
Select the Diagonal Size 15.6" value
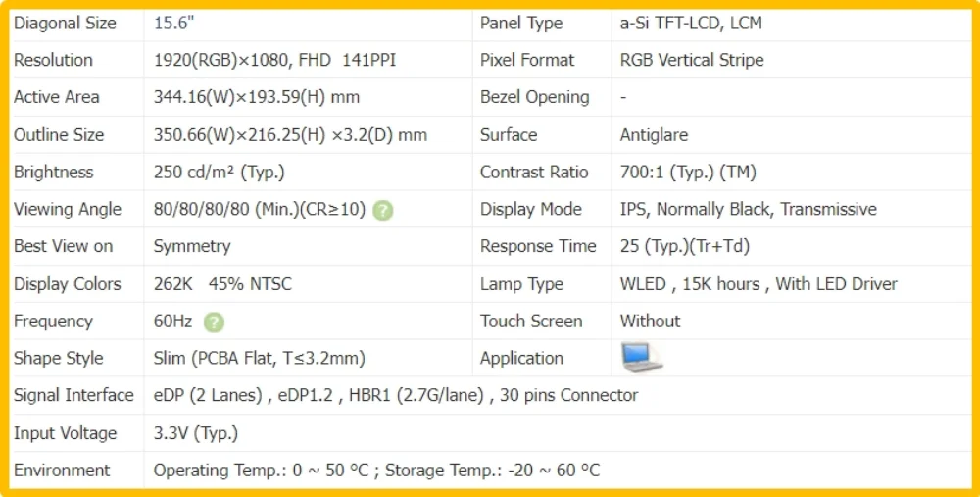174,24
